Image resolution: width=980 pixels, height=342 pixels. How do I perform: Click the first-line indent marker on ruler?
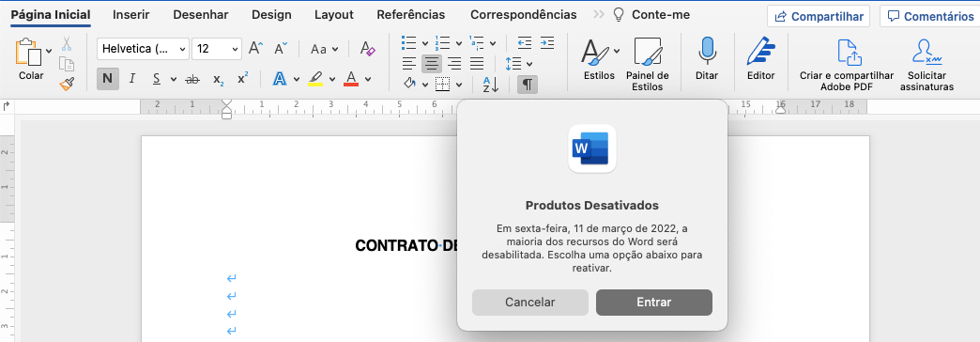pos(227,102)
